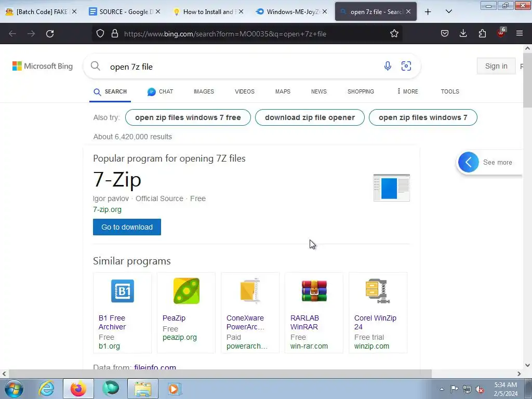Click the uBlock extension icon with badge

point(501,33)
